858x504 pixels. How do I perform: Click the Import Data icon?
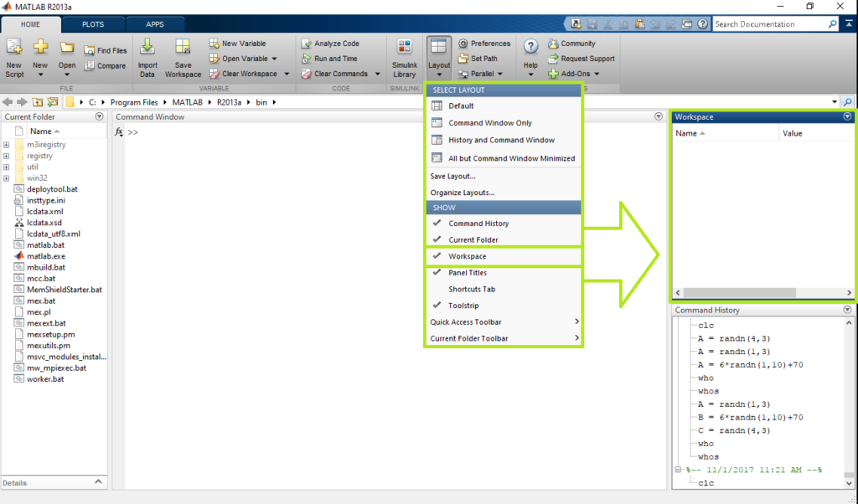coord(147,49)
